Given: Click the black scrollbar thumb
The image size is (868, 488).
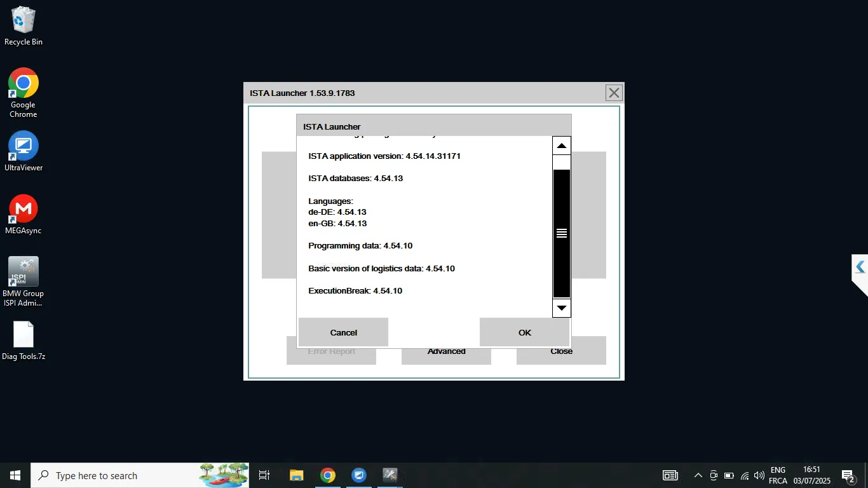Looking at the screenshot, I should coord(561,233).
